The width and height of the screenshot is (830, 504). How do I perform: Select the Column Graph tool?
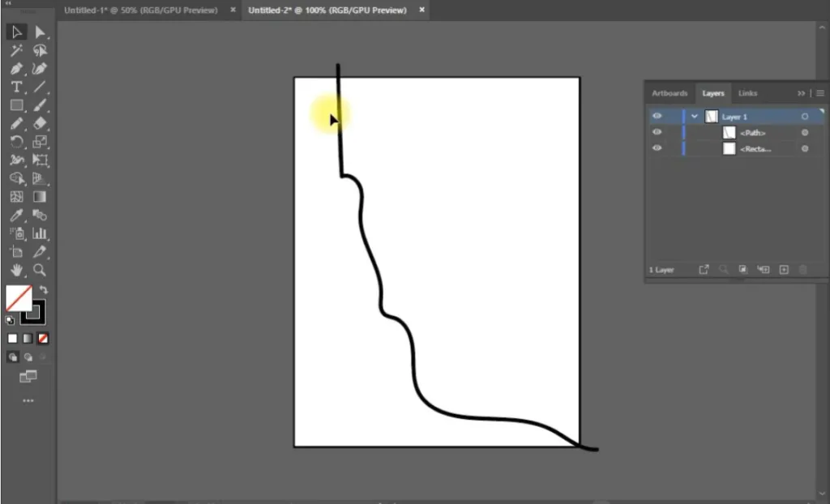click(40, 233)
